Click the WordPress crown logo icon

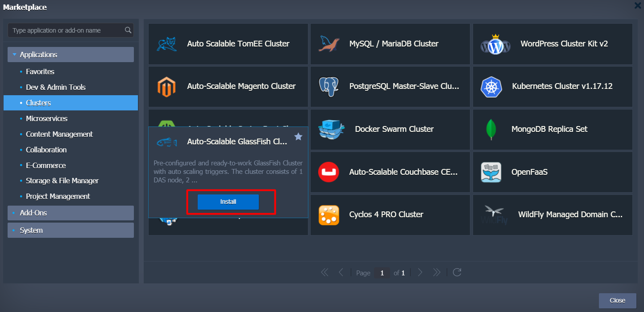pos(495,44)
